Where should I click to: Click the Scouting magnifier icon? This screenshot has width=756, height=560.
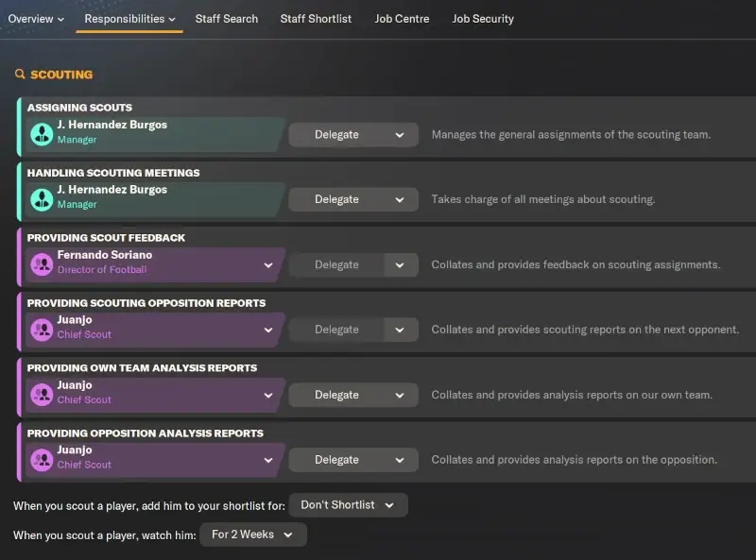[20, 75]
